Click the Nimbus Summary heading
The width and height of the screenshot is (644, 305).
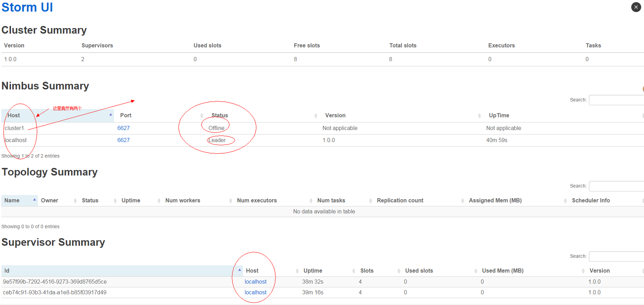coord(45,86)
